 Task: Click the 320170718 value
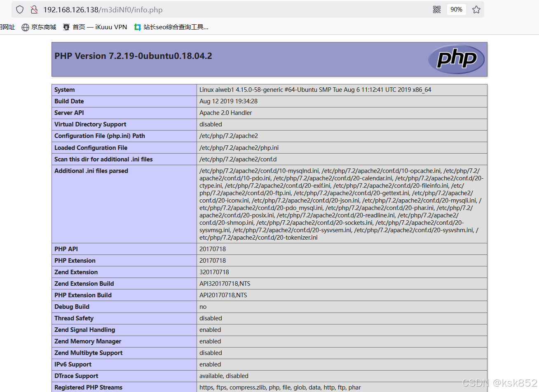point(214,272)
